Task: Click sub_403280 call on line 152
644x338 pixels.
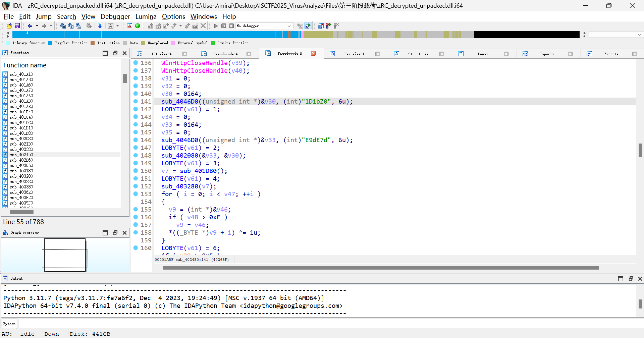Action: 180,186
